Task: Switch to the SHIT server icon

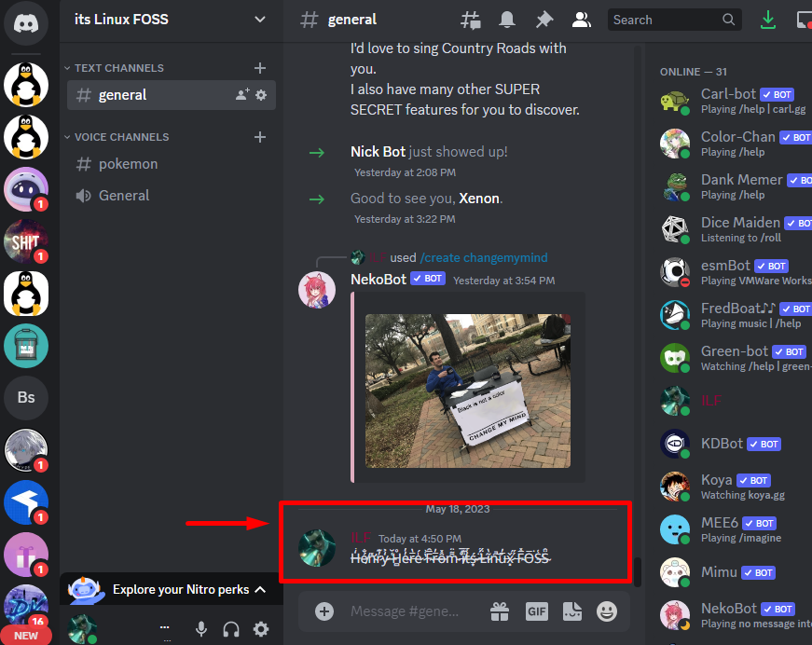Action: (26, 241)
